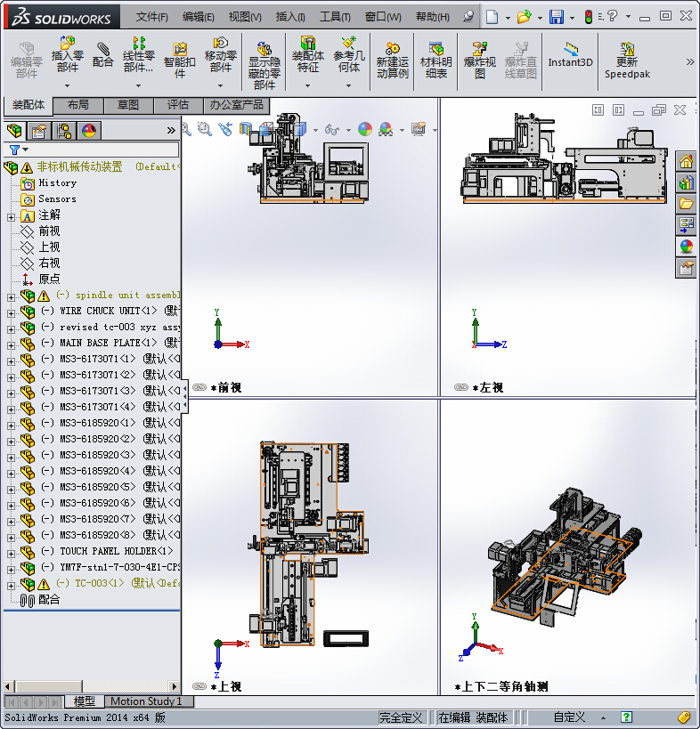Viewport: 700px width, 729px height.
Task: Click Show Hidden Components (显示隐藏的零部件)
Action: [265, 48]
